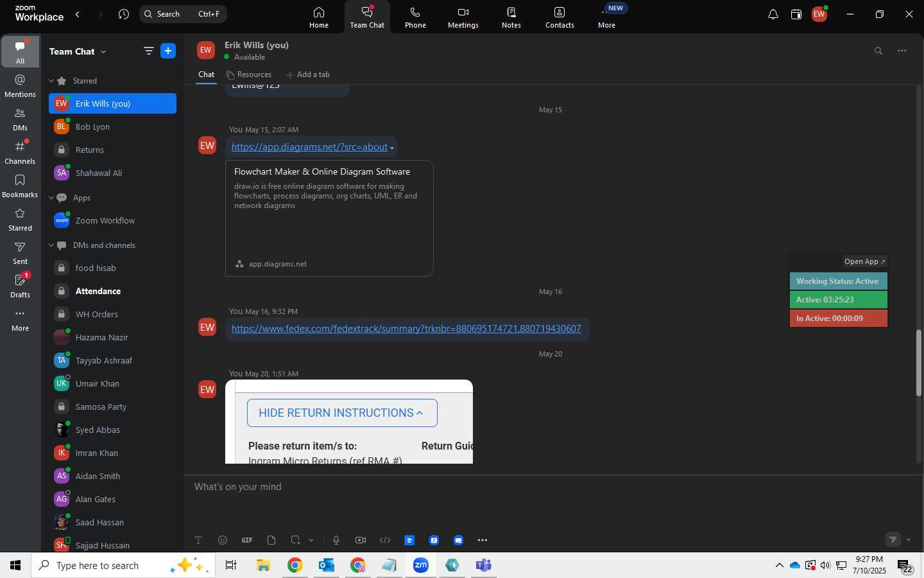The width and height of the screenshot is (924, 578).
Task: Select All chats in left sidebar
Action: [x=21, y=51]
